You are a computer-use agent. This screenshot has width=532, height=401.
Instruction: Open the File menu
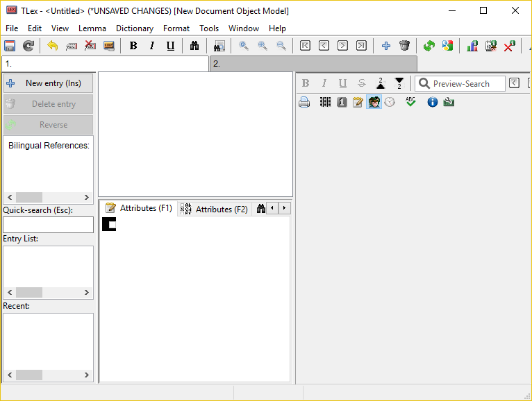12,28
